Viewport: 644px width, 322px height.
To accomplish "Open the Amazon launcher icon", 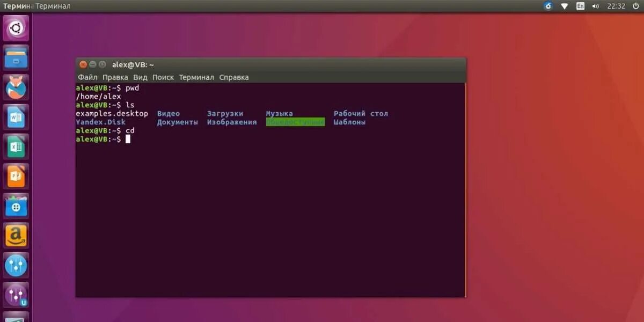I will coord(16,236).
